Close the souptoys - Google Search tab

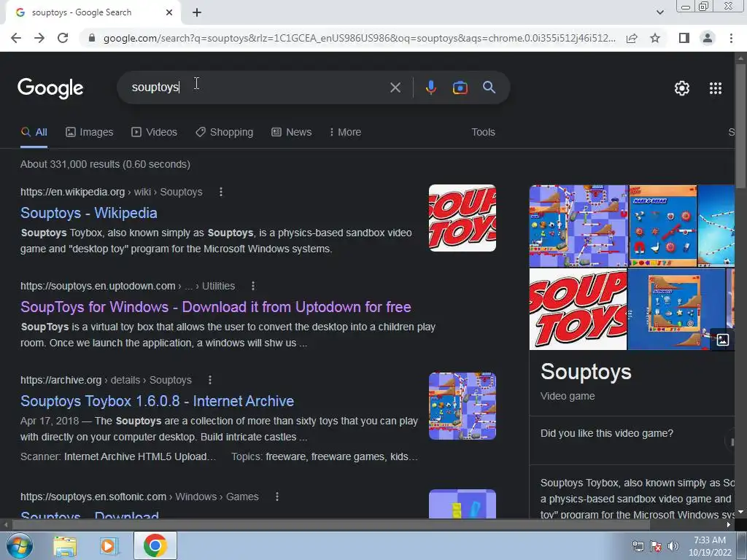169,12
